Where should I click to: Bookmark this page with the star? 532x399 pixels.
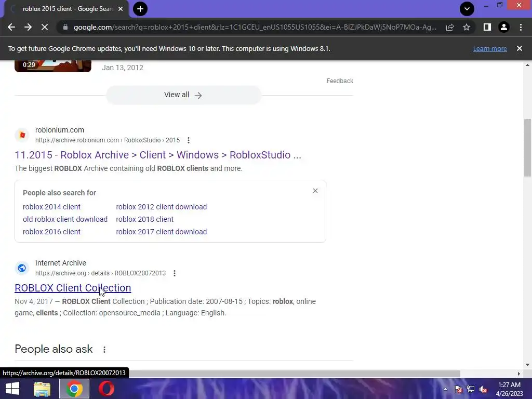click(467, 27)
